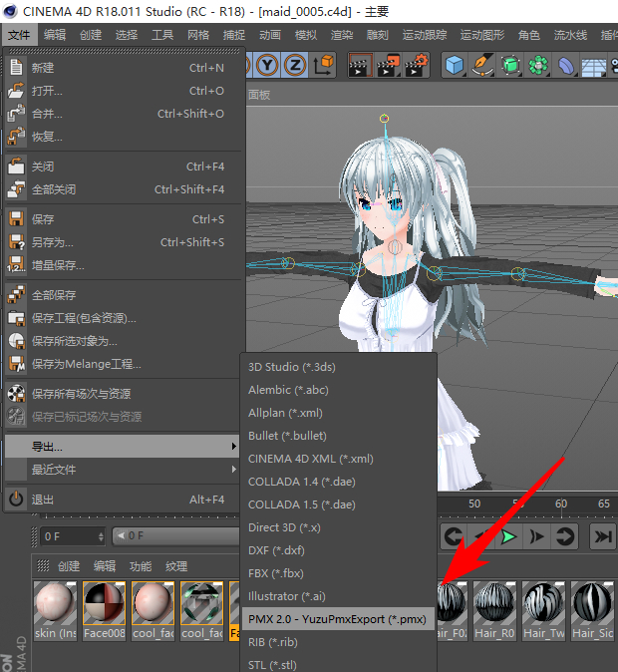This screenshot has height=672, width=618.
Task: Click the deformer bend icon
Action: point(566,66)
